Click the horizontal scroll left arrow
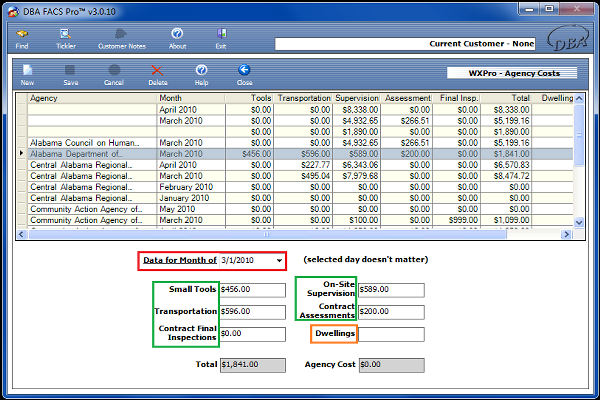600x400 pixels. [x=21, y=234]
